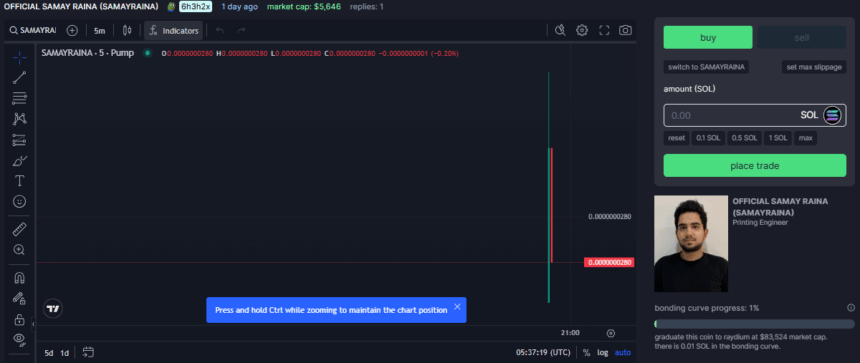Click switch to SAMAYRAINA

tap(706, 67)
